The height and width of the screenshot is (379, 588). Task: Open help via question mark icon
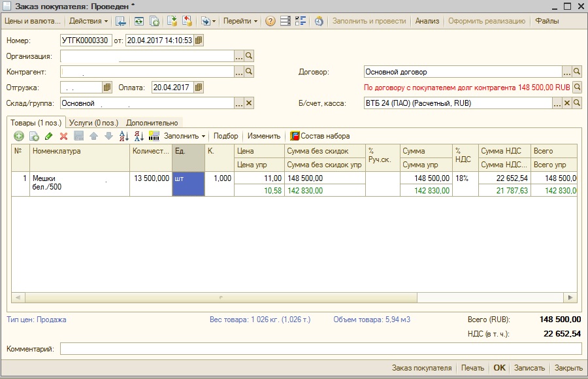[x=270, y=21]
